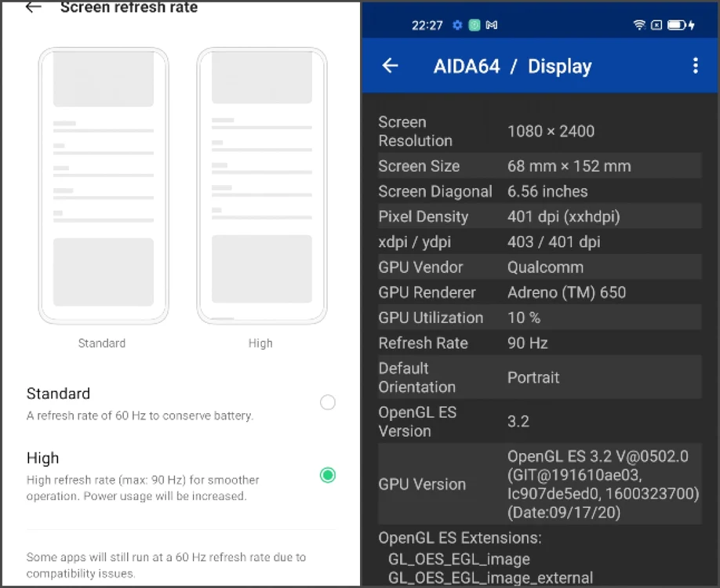Go back from Screen refresh rate page
The width and height of the screenshot is (720, 588).
[x=34, y=7]
